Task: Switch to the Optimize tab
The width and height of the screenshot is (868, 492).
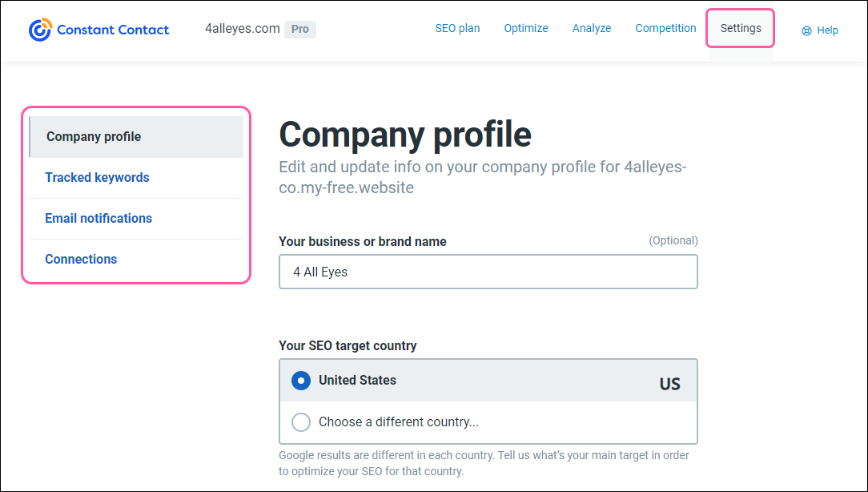Action: 526,28
